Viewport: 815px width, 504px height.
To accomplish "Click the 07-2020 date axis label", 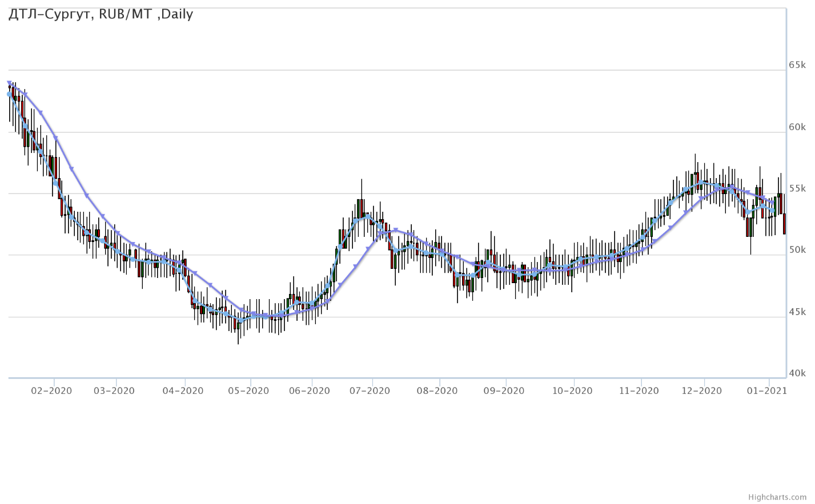I will click(x=370, y=391).
